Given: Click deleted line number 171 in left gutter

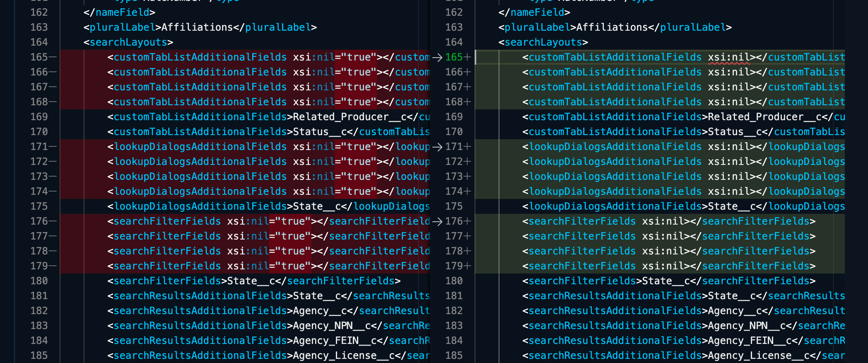Looking at the screenshot, I should coord(39,147).
